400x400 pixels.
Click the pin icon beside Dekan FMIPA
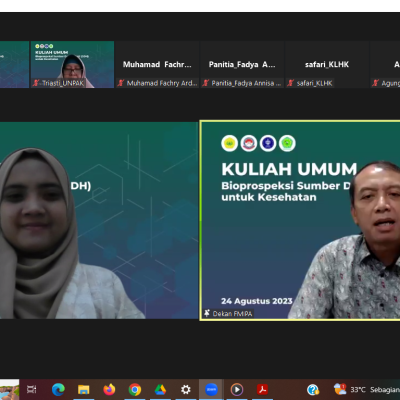[x=207, y=313]
